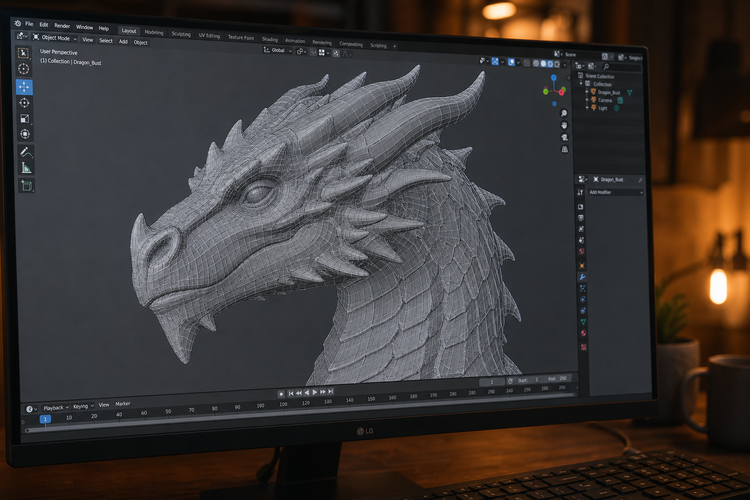The image size is (750, 500).
Task: Switch perspective/orthographic grid icon
Action: tap(565, 149)
